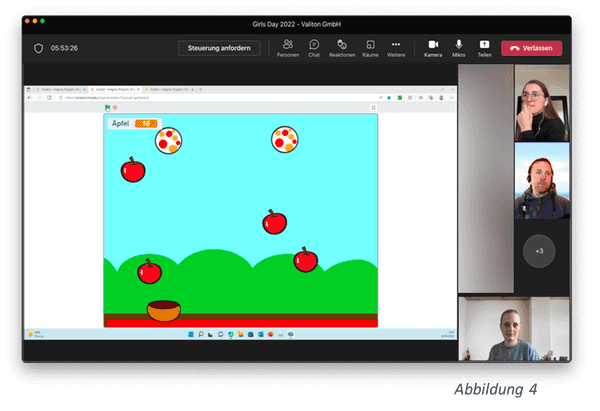Click the Steuerung anfordern button
Viewport: 600px width, 411px height.
pos(220,48)
